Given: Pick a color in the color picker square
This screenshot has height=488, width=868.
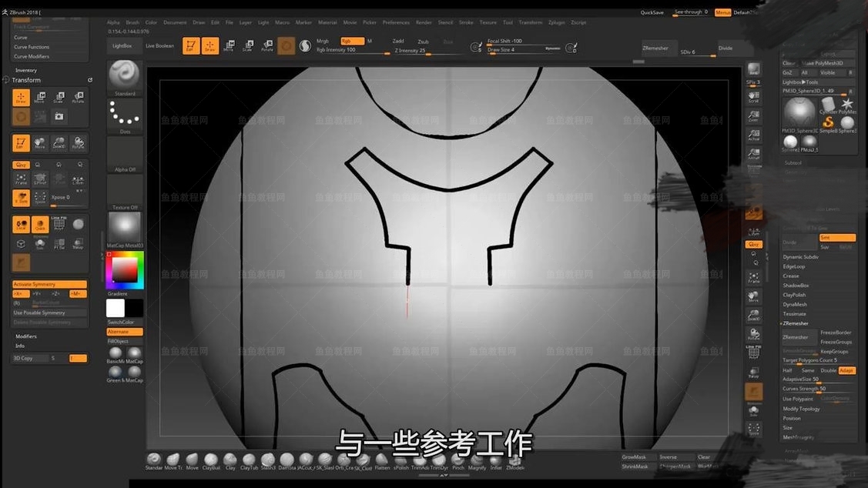Looking at the screenshot, I should click(125, 269).
